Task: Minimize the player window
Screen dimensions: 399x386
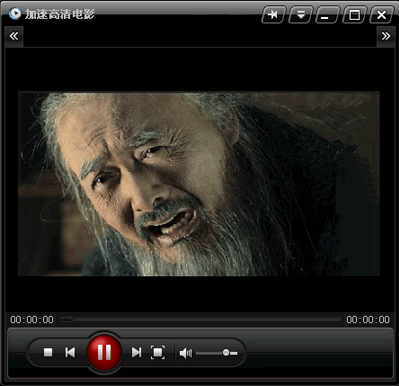Action: [328, 15]
